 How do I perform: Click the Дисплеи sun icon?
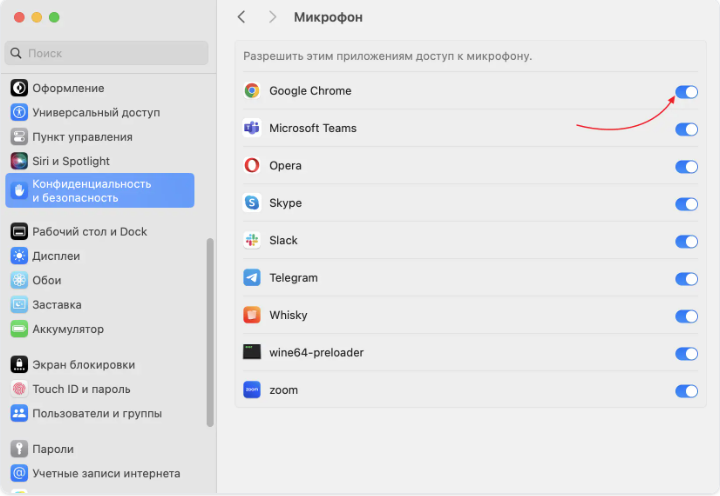coord(19,256)
